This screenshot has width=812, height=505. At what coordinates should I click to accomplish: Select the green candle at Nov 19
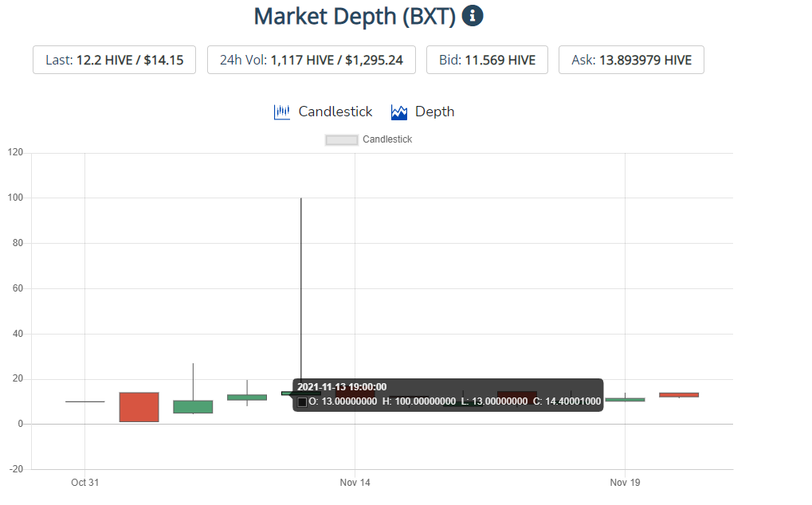coord(625,399)
